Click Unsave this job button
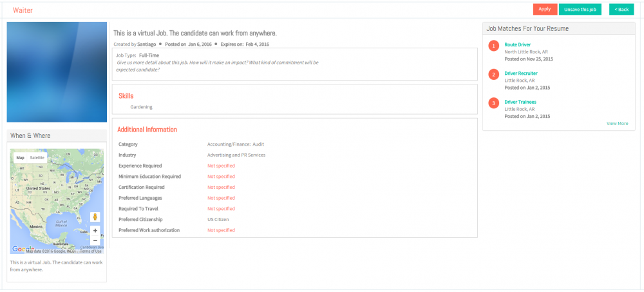644x292 pixels. tap(580, 10)
